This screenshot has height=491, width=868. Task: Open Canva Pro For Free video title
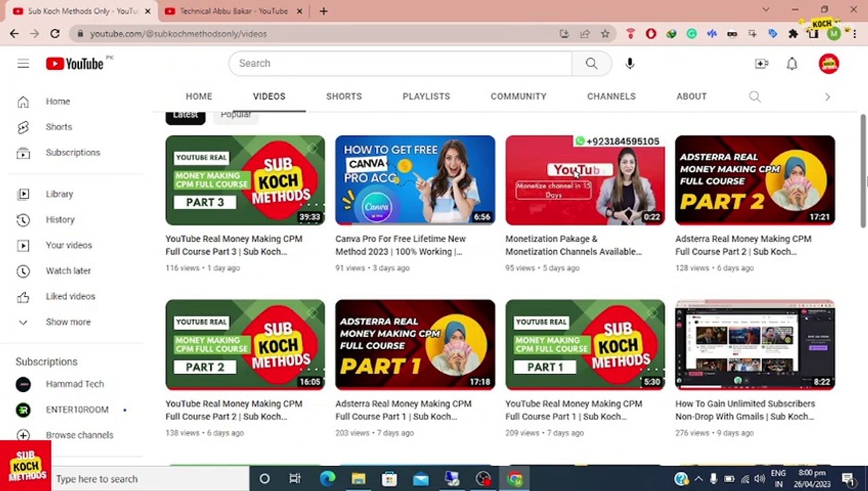click(x=401, y=245)
